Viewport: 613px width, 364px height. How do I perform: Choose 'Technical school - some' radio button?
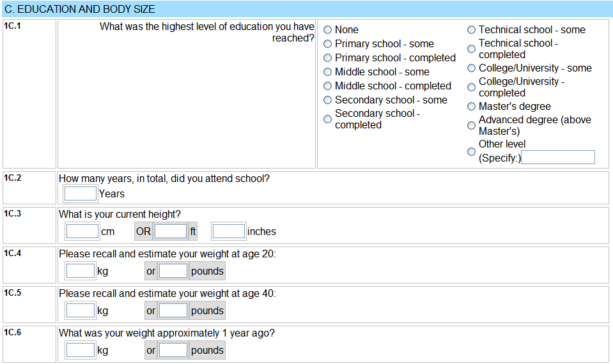pos(471,30)
